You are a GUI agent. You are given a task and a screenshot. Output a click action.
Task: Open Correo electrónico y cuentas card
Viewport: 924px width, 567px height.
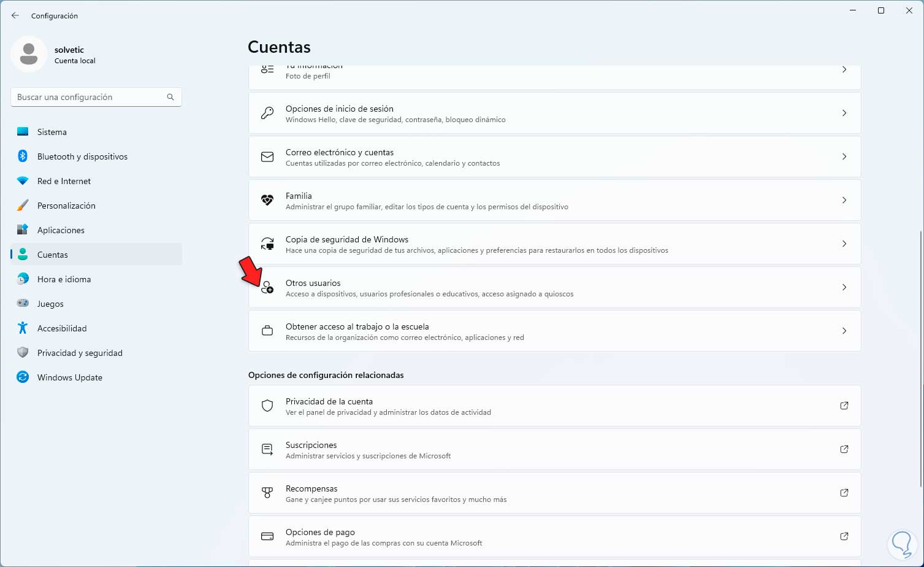pyautogui.click(x=554, y=157)
